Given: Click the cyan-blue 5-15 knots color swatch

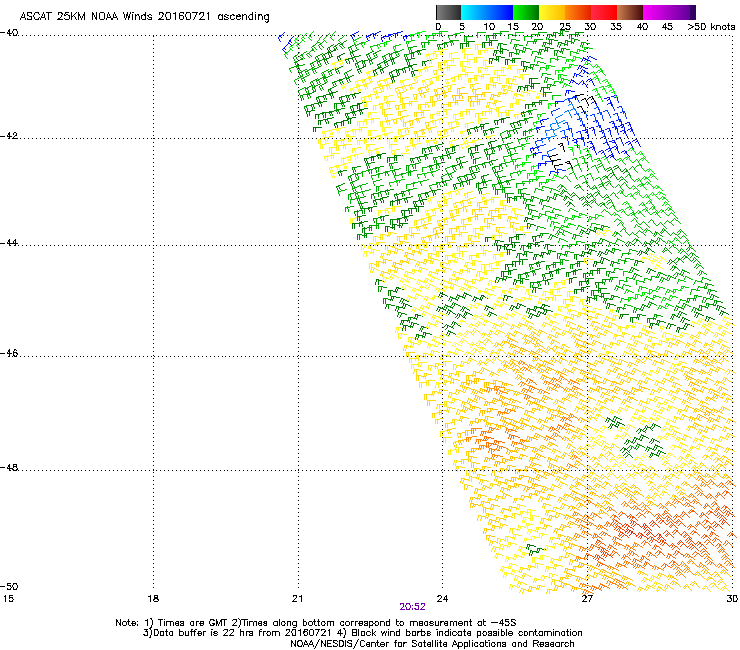Looking at the screenshot, I should pos(487,12).
